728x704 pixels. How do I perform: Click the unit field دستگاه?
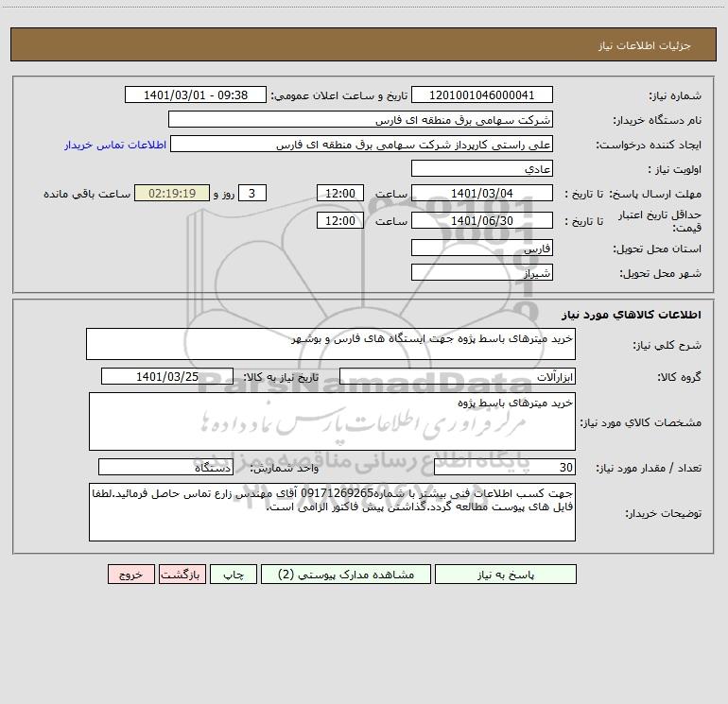click(x=165, y=467)
